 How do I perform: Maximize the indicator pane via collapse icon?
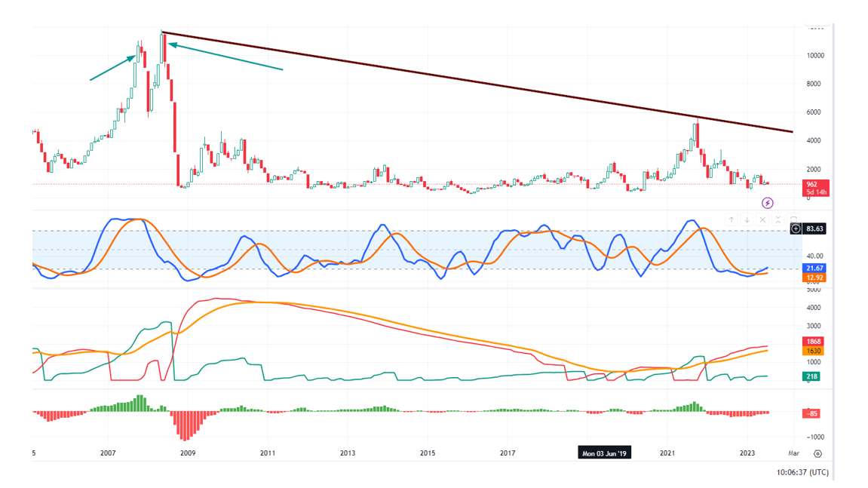777,219
